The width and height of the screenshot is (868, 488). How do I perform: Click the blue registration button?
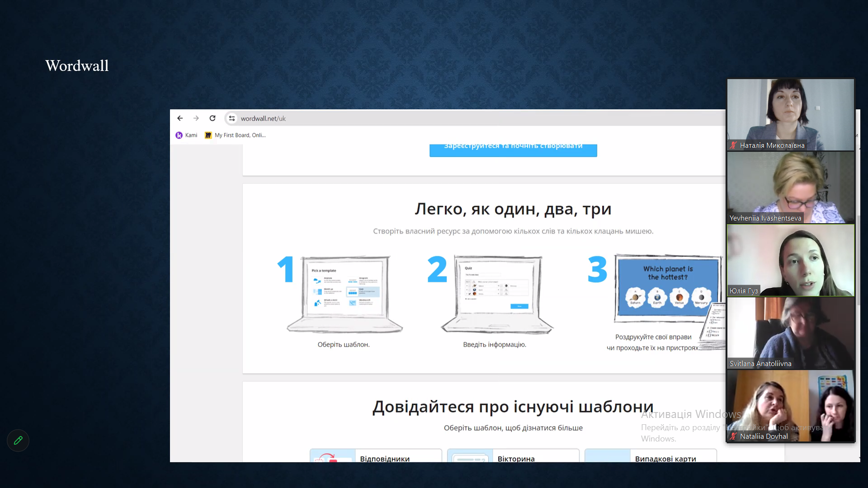pos(513,150)
